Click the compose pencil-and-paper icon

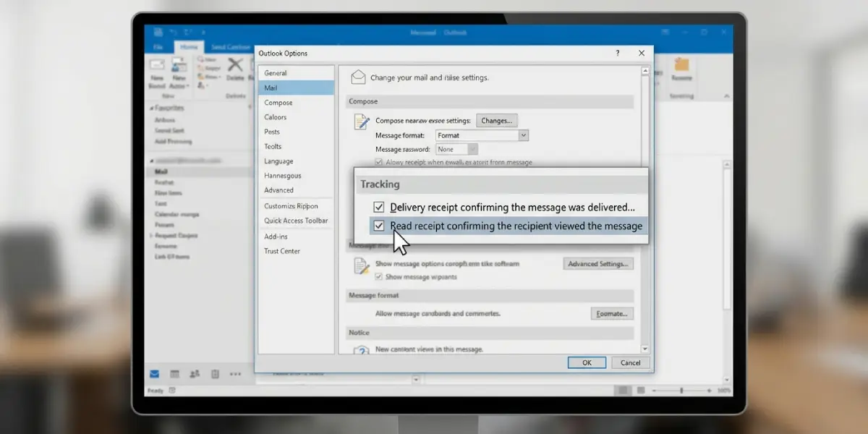[361, 121]
